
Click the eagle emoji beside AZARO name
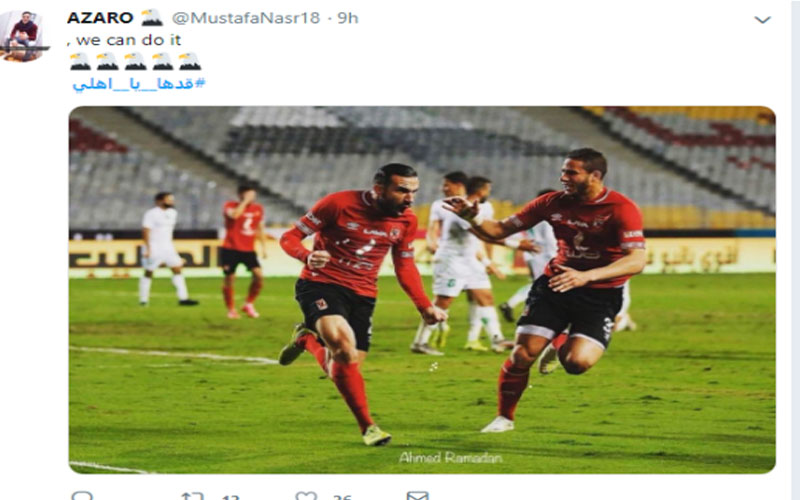pyautogui.click(x=152, y=17)
